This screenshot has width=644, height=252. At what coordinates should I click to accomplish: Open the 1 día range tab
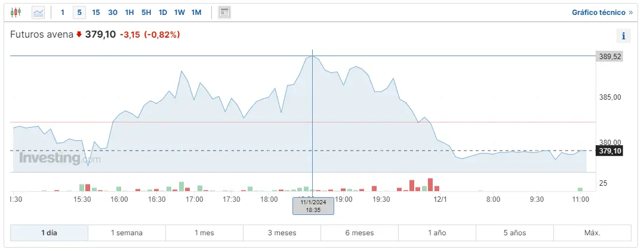tap(50, 233)
